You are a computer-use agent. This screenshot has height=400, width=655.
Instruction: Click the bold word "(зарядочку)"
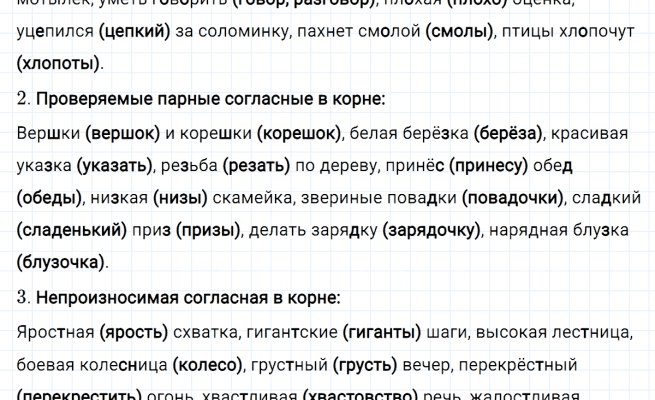[431, 230]
